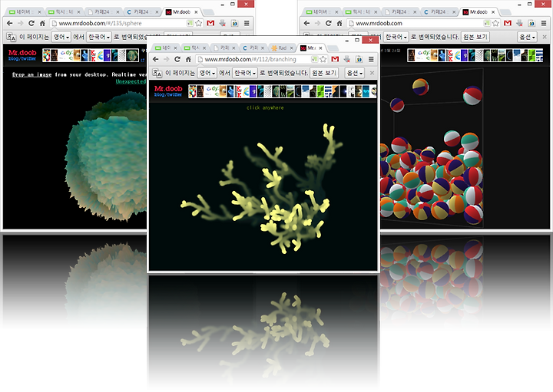The width and height of the screenshot is (553, 392).
Task: Open new tab in branching window
Action: [333, 48]
